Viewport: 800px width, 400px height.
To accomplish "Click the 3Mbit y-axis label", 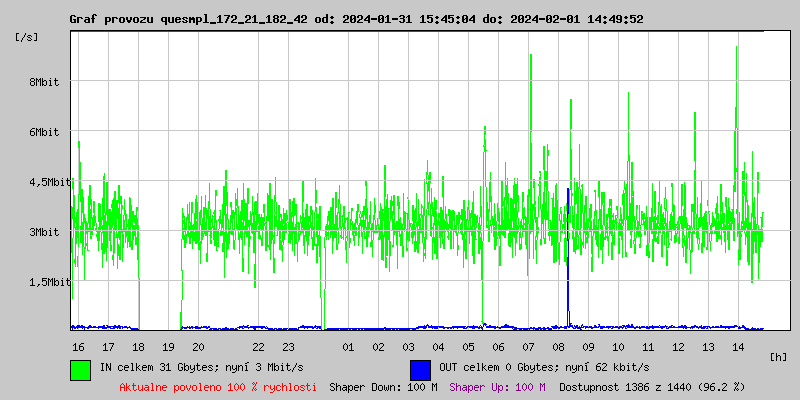I will [44, 232].
